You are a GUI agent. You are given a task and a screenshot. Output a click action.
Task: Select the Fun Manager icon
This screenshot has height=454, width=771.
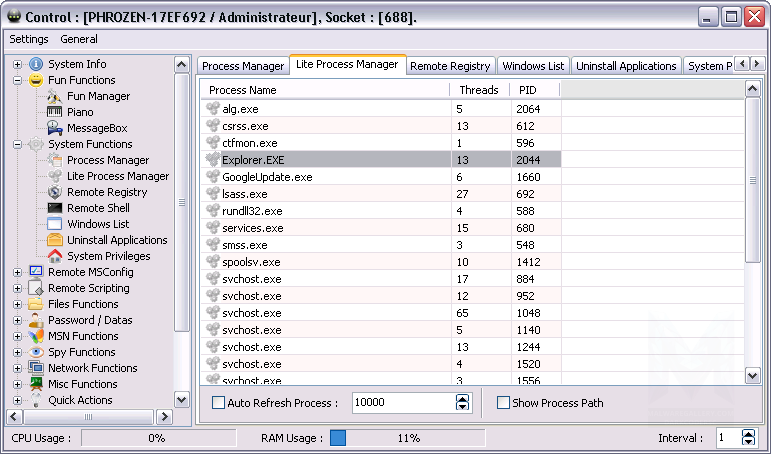(x=55, y=96)
